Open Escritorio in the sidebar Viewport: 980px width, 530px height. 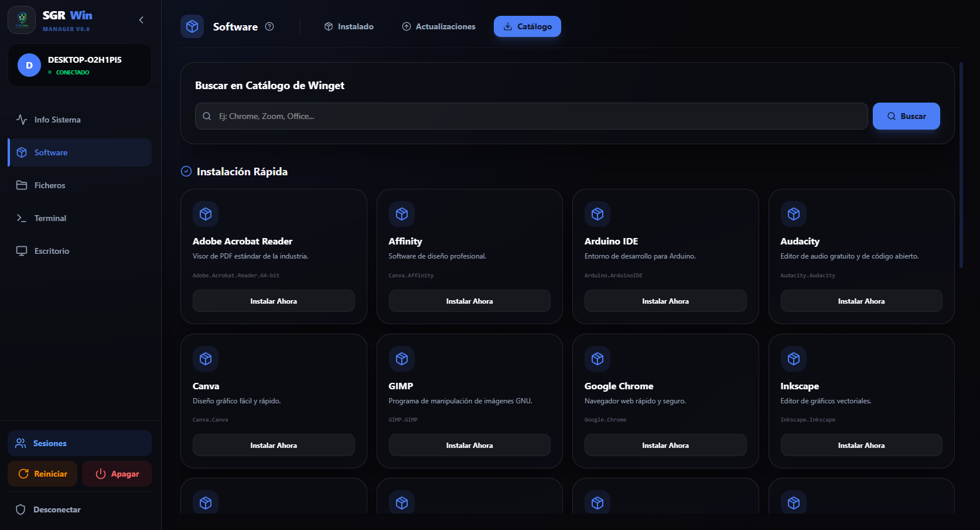(x=80, y=251)
